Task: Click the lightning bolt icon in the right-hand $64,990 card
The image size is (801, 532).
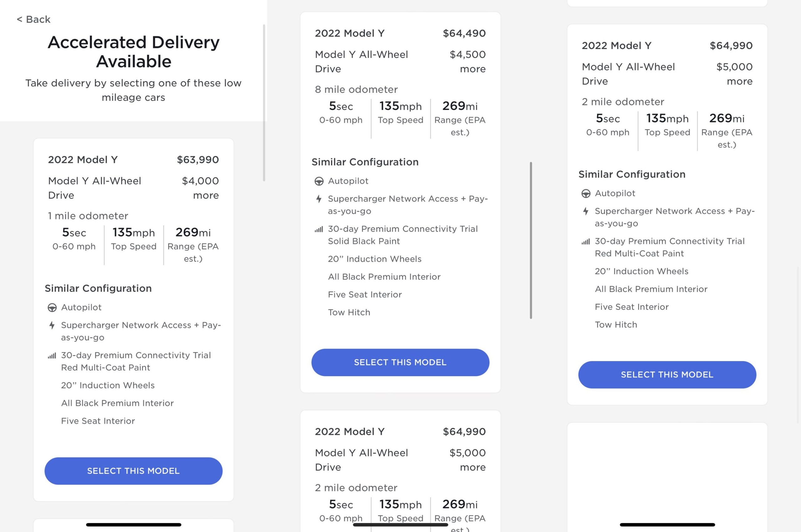Action: (x=586, y=211)
